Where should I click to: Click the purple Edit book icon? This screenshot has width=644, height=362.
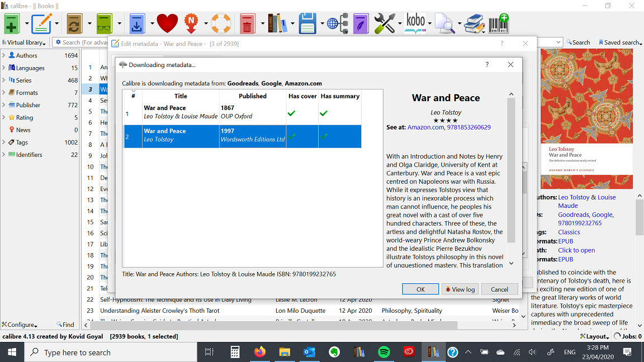361,23
